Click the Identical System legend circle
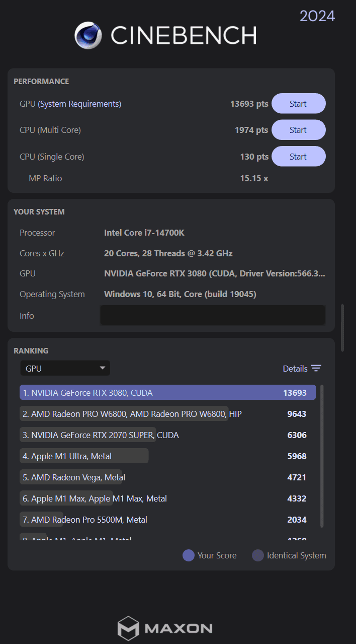 [258, 555]
